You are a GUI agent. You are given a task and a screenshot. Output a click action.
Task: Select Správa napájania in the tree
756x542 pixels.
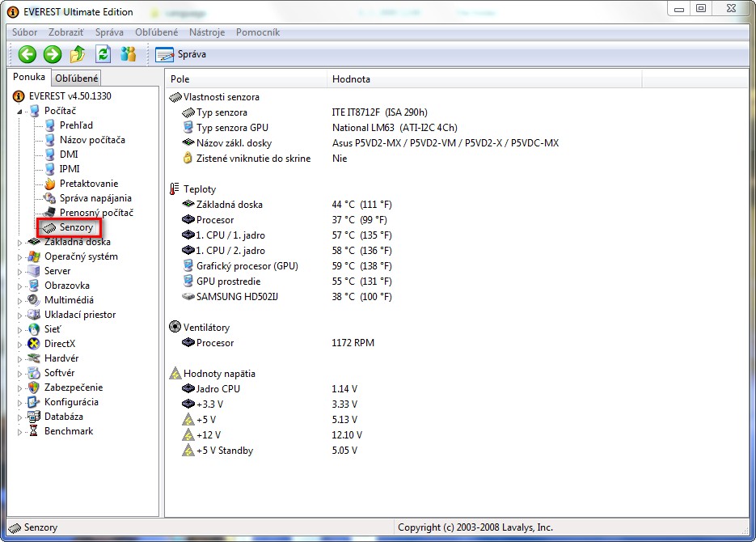95,198
